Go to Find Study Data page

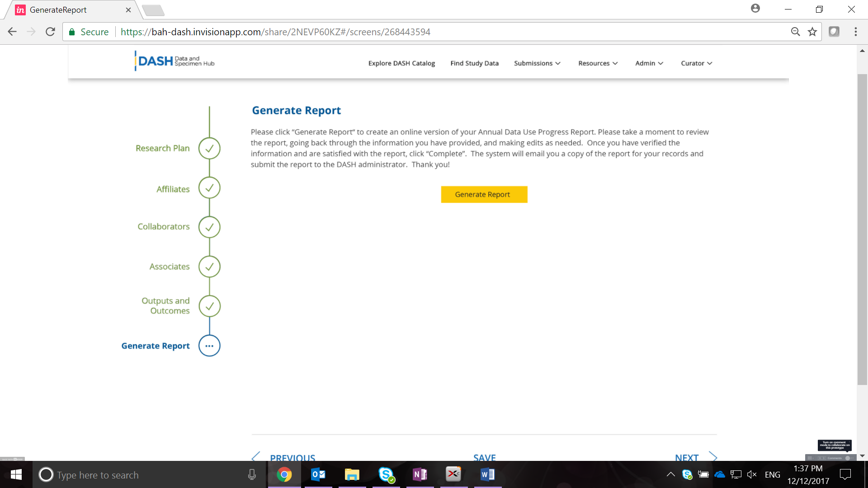pos(474,63)
